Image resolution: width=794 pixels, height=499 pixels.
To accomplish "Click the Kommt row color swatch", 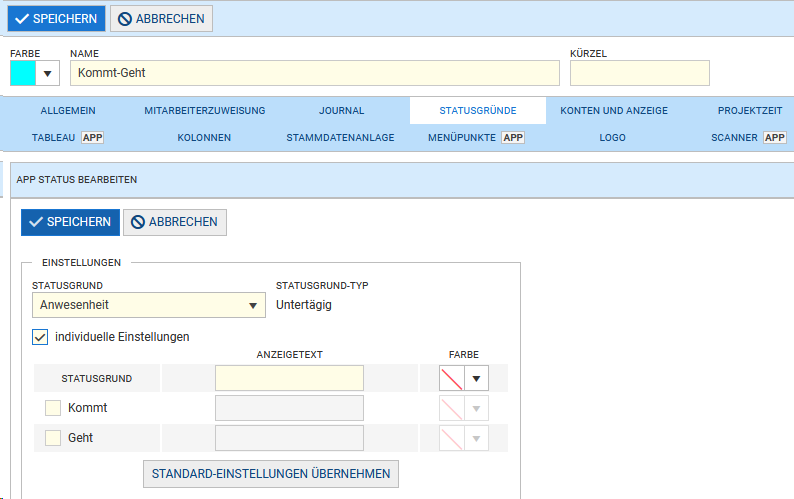I will pyautogui.click(x=452, y=408).
